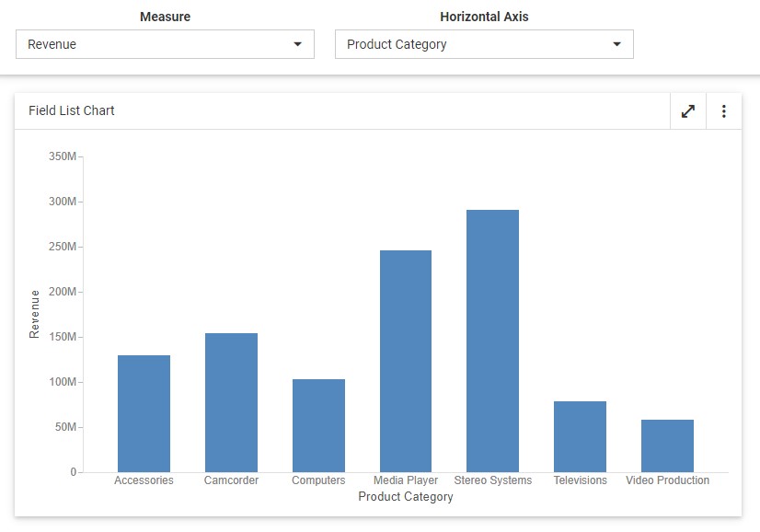Open the Revenue measure combo box
The height and width of the screenshot is (532, 760).
point(156,44)
